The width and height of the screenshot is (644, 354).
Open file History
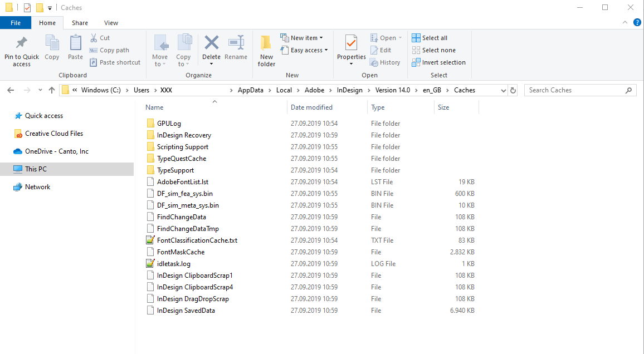(x=386, y=62)
